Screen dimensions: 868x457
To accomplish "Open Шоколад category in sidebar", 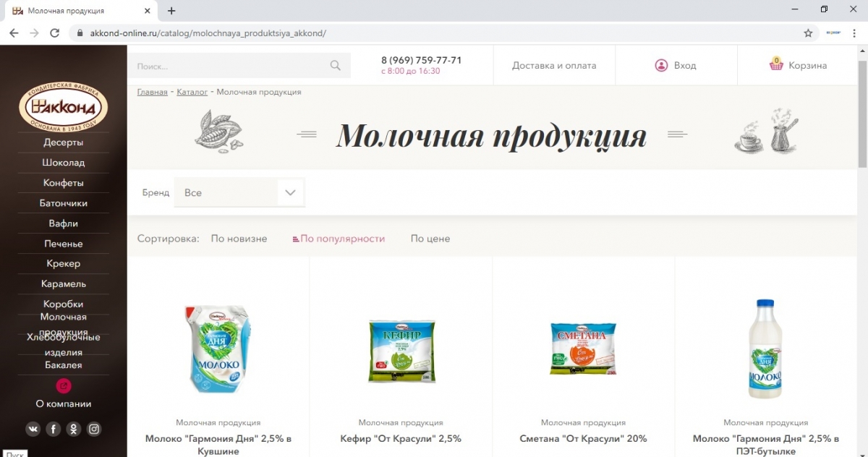I will point(64,163).
